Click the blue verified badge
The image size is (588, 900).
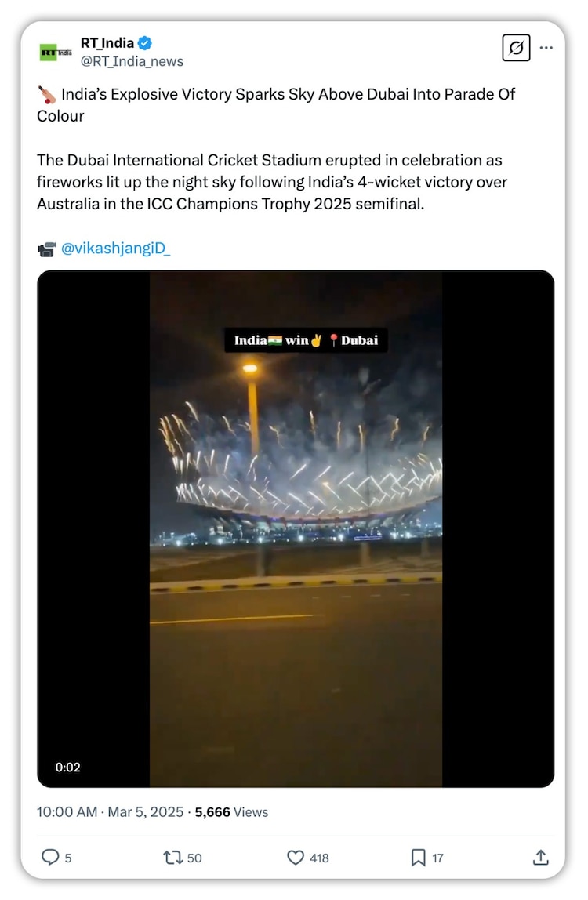coord(145,44)
